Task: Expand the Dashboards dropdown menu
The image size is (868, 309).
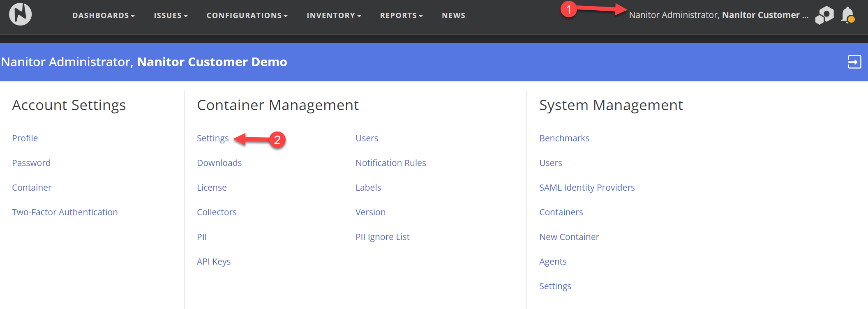Action: click(x=104, y=16)
